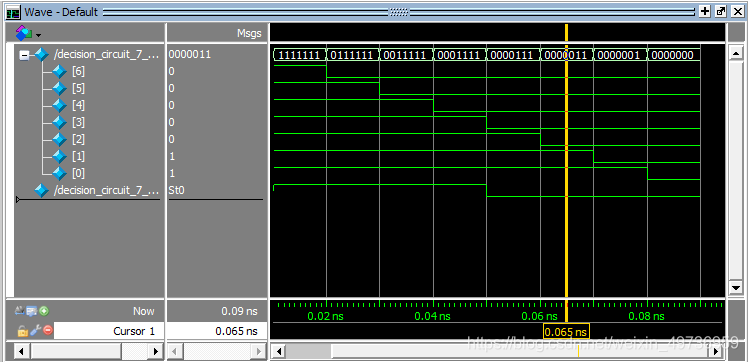Image resolution: width=749 pixels, height=362 pixels.
Task: Select signal bit [1]
Action: tap(78, 156)
